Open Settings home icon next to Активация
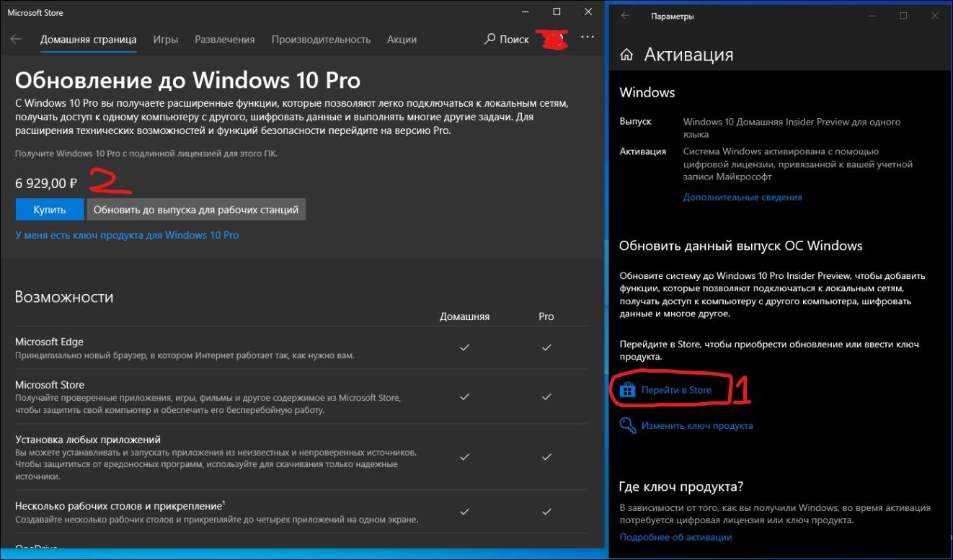953x560 pixels. [x=626, y=55]
